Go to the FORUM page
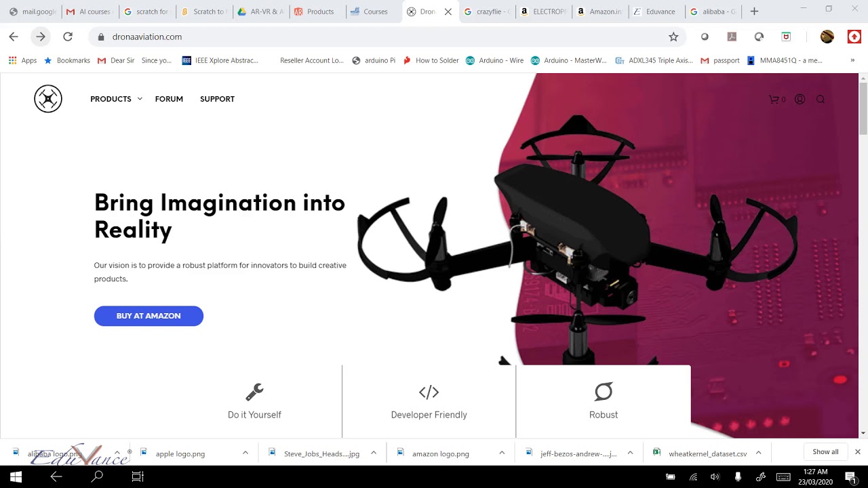The image size is (868, 488). coord(169,99)
